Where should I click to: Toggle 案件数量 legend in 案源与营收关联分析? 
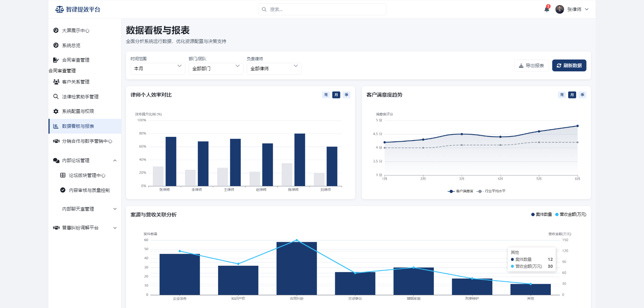542,214
